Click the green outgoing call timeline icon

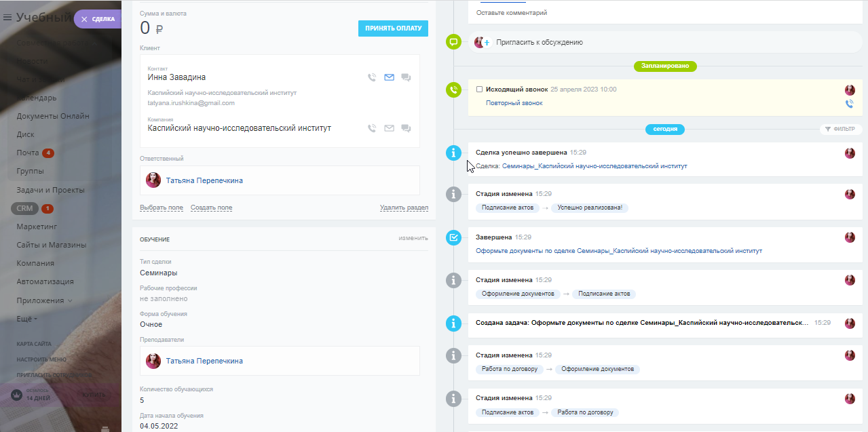tap(453, 90)
